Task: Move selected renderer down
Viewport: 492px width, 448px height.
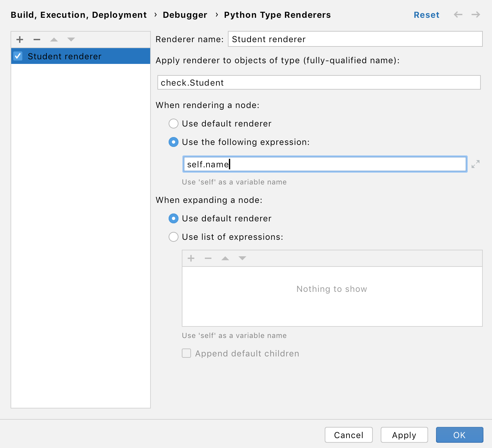Action: click(x=71, y=40)
